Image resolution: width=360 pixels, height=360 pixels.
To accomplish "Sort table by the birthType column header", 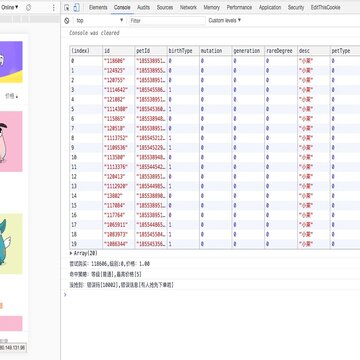I will [x=183, y=51].
